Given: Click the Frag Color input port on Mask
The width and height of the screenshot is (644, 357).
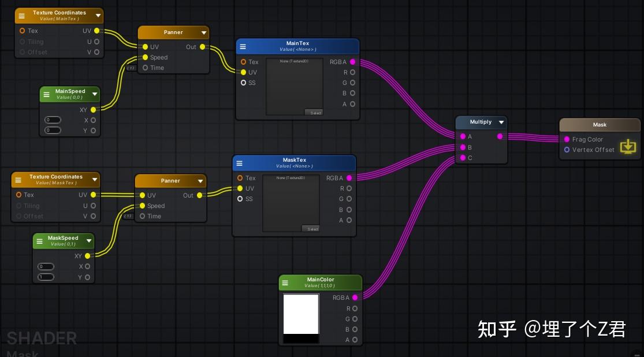Looking at the screenshot, I should click(566, 139).
